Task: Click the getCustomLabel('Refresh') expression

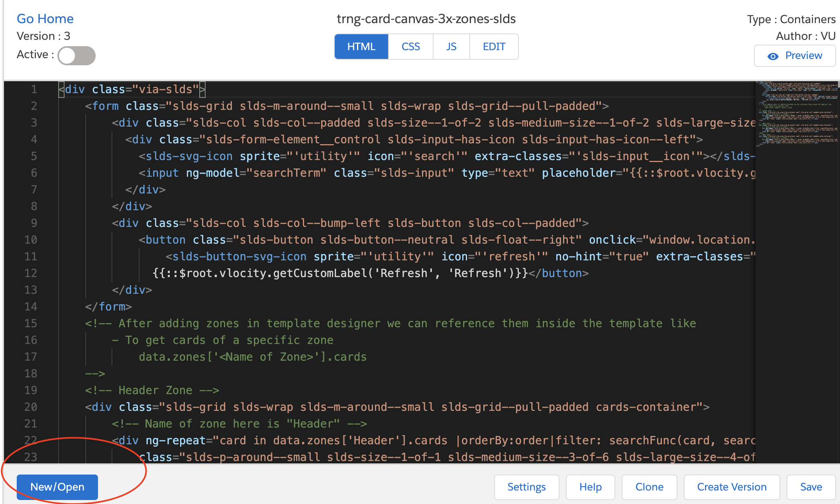Action: tap(340, 273)
